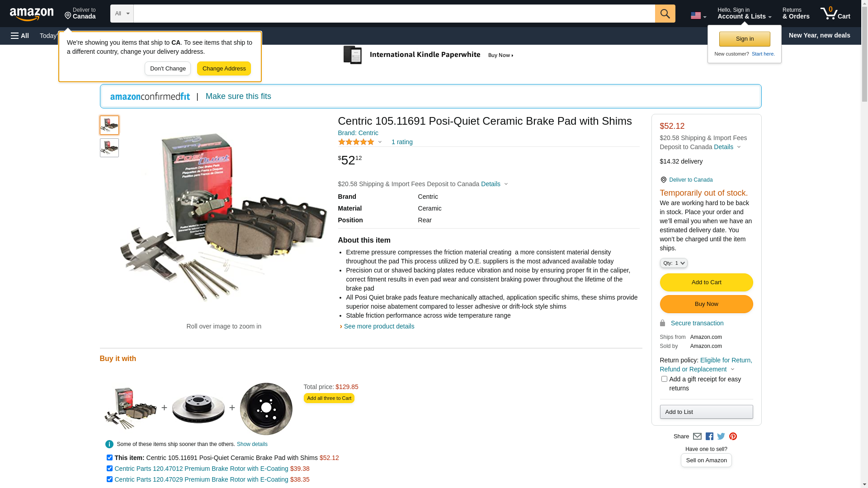
Task: Toggle the gift receipt checkbox
Action: point(664,379)
